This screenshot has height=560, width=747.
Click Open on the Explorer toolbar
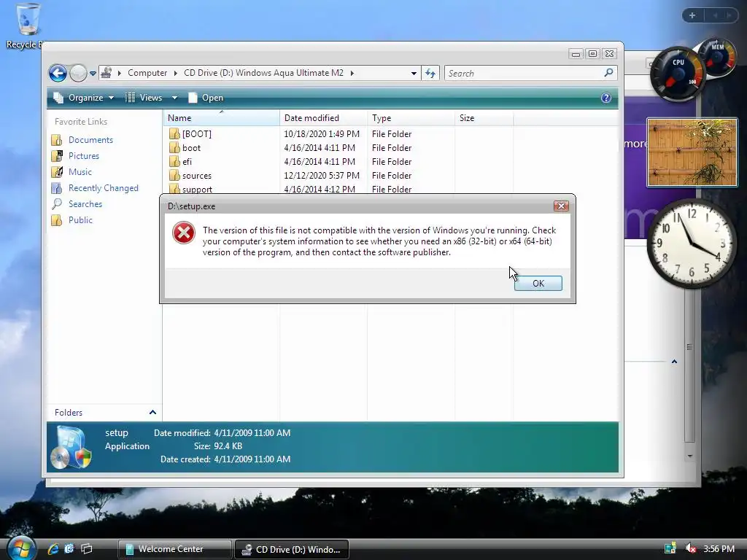point(206,98)
